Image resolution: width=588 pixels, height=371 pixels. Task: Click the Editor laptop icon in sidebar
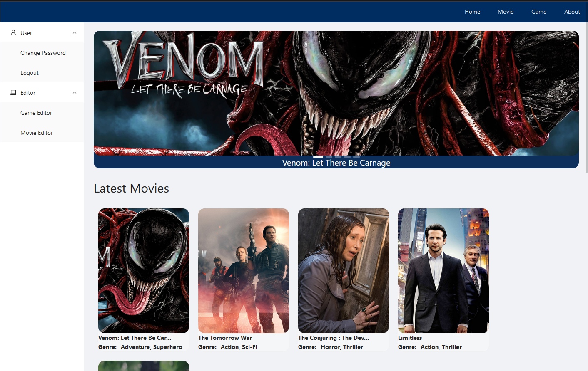click(13, 92)
